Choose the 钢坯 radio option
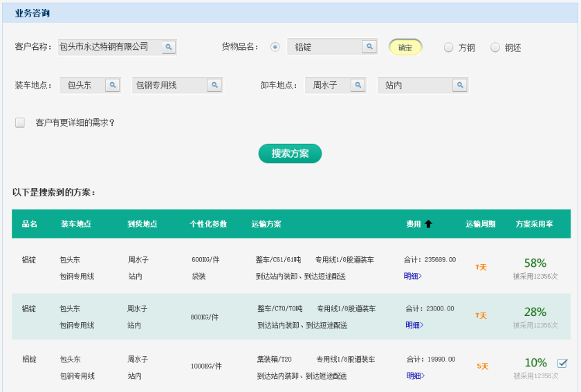581x392 pixels. (x=495, y=48)
